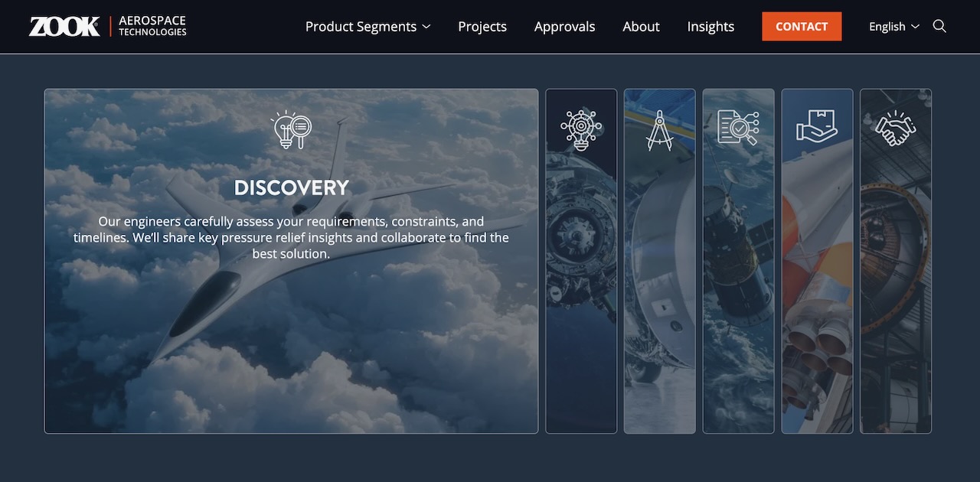This screenshot has height=482, width=980.
Task: Go to the Approvals page
Action: (x=564, y=27)
